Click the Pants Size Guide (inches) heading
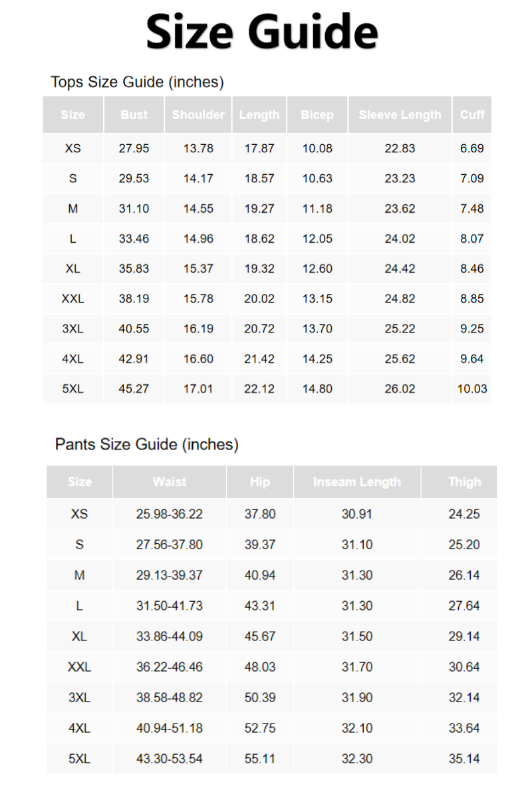Image resolution: width=532 pixels, height=786 pixels. (146, 444)
